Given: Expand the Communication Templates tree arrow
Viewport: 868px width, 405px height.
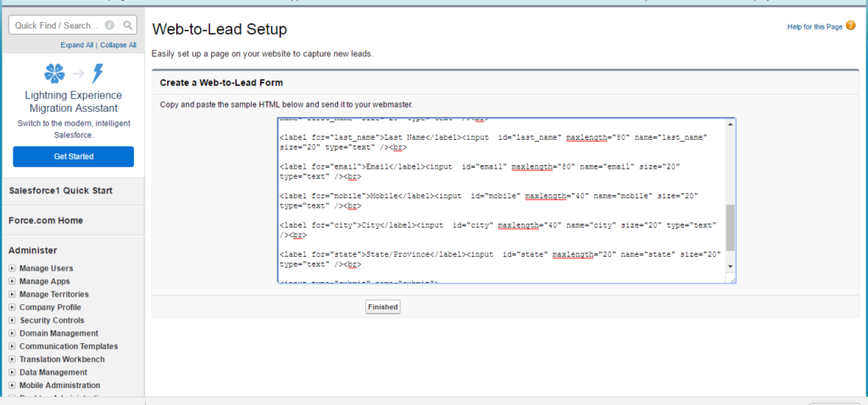Looking at the screenshot, I should pos(12,347).
